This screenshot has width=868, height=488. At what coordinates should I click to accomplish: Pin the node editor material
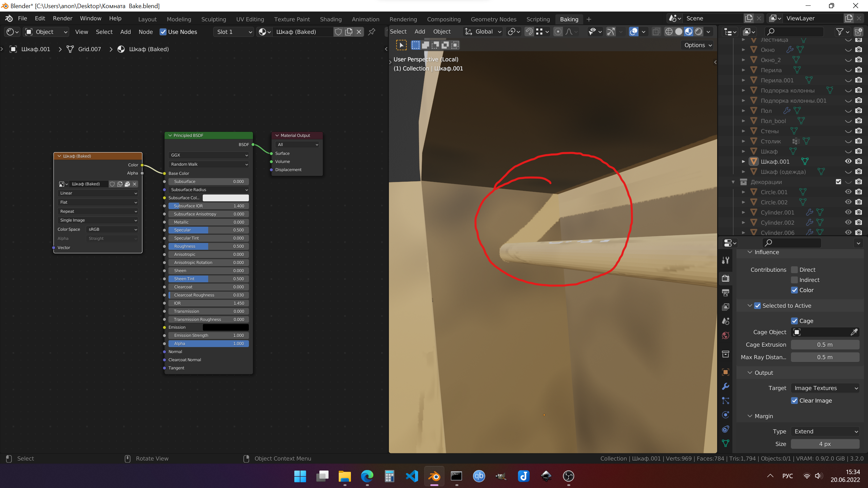pyautogui.click(x=372, y=32)
